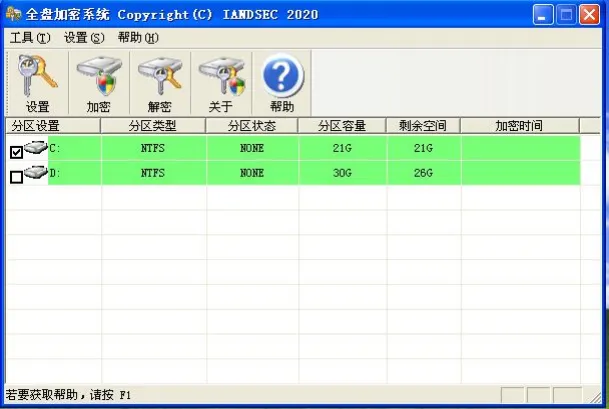Click the drive icon for C:
609x409 pixels.
pyautogui.click(x=36, y=147)
